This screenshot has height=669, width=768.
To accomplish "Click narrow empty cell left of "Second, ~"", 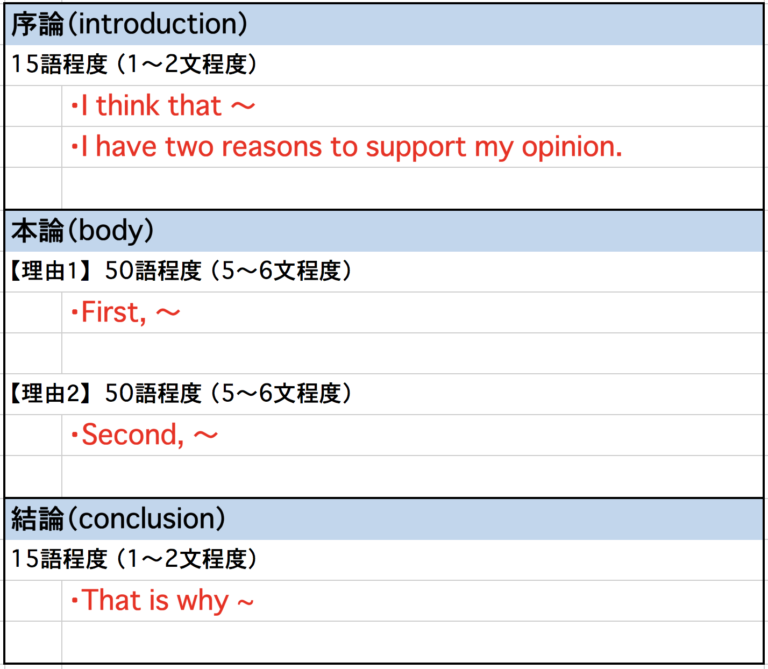I will pos(33,435).
